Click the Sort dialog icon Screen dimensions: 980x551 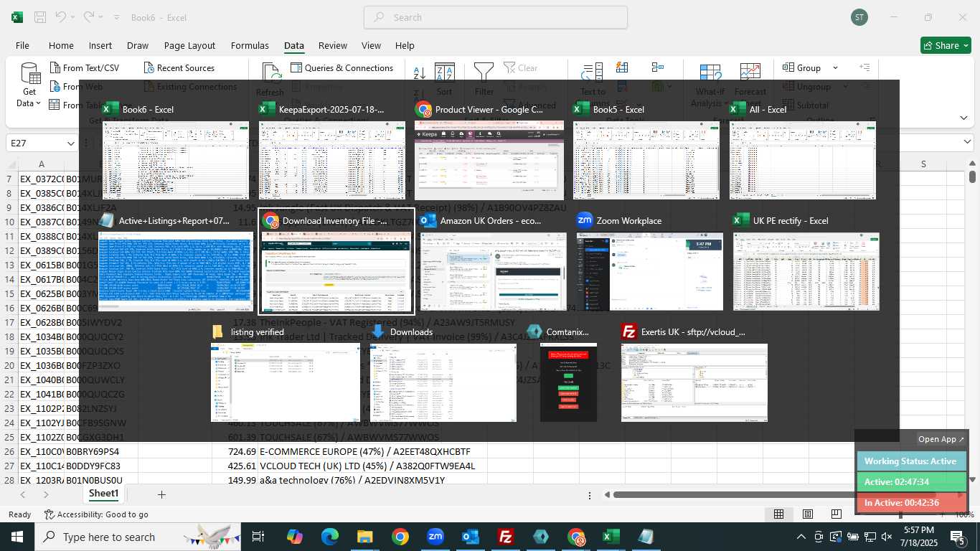[445, 80]
